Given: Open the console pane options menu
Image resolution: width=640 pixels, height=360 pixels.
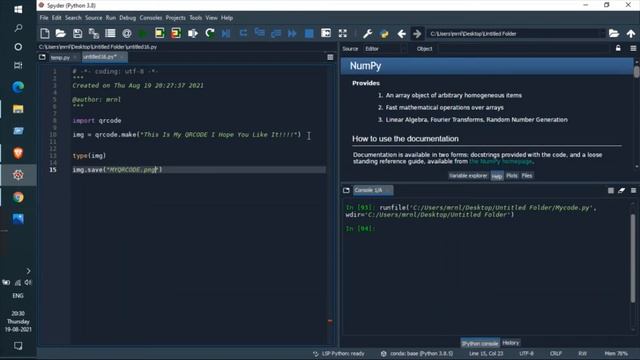Looking at the screenshot, I should point(633,190).
